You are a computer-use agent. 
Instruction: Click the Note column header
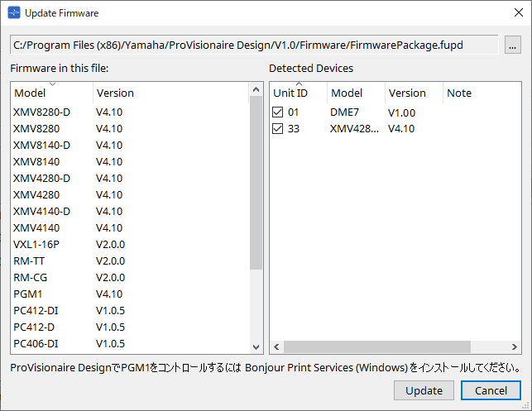point(482,93)
